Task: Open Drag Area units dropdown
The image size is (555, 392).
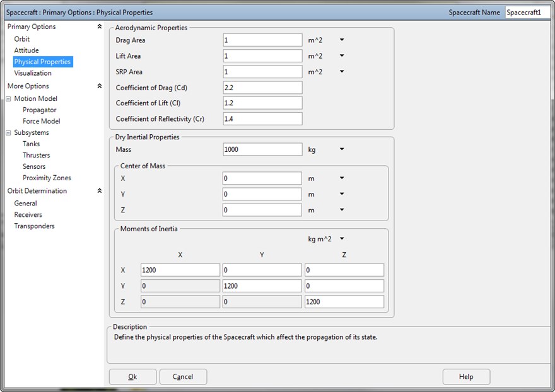Action: (342, 40)
